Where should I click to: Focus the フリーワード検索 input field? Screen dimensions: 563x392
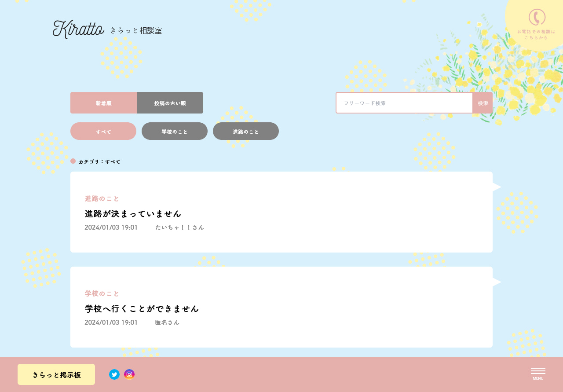(404, 103)
